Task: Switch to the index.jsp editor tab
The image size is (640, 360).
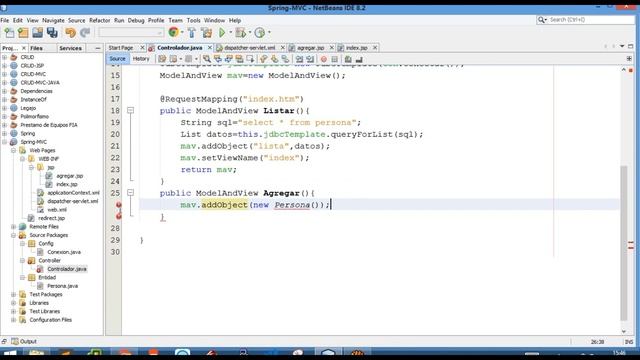Action: (x=356, y=48)
